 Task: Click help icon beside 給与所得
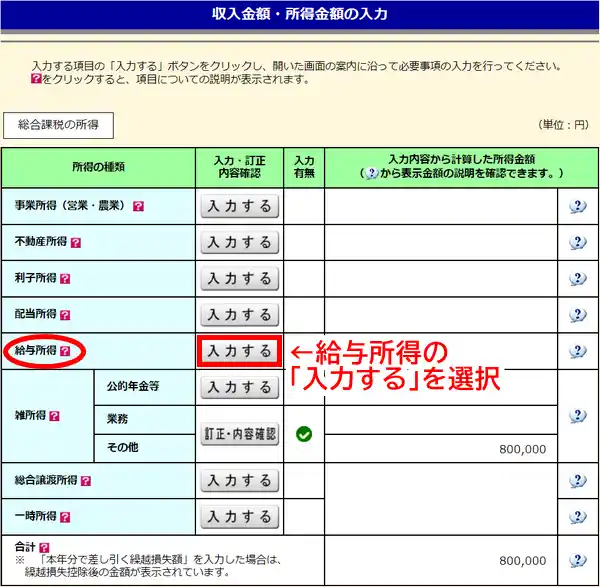pos(65,351)
